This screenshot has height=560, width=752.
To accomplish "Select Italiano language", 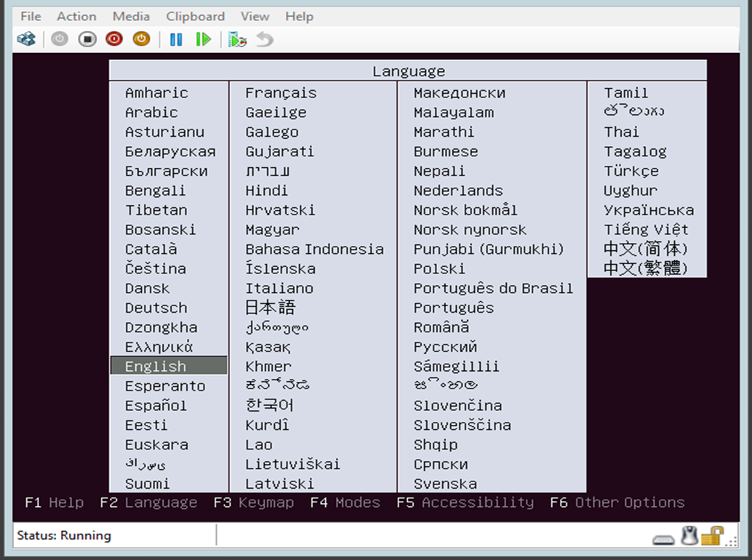I will (x=279, y=288).
